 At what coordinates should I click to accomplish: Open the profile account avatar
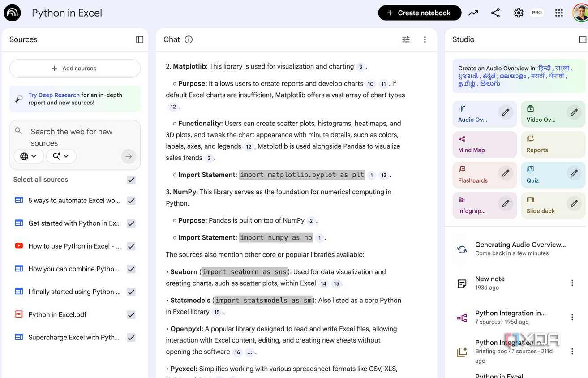(x=580, y=13)
